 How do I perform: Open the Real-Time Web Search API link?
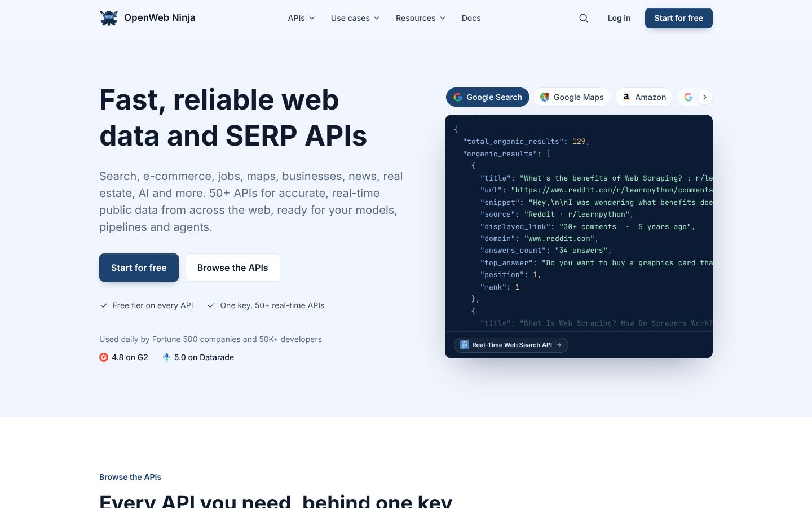click(x=511, y=345)
